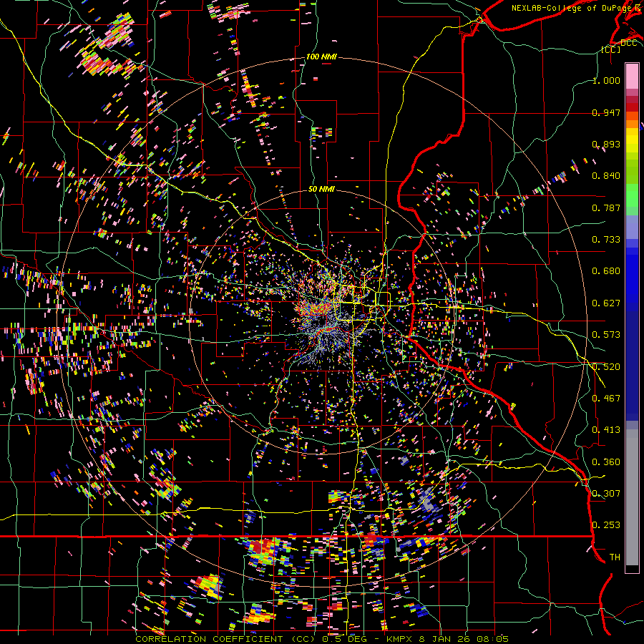Select the 0.840 scale value
The height and width of the screenshot is (644, 644).
[x=606, y=176]
